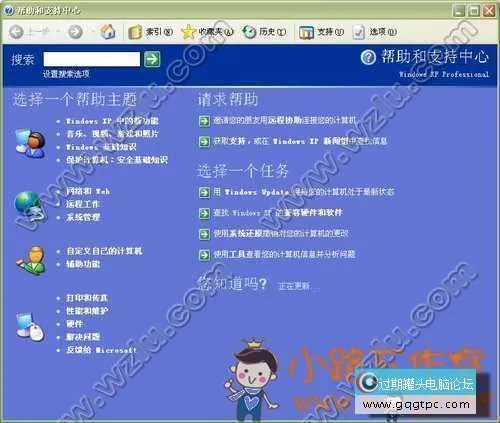Viewport: 500px width, 423px height.
Task: Open topic 音乐、视频、游戏和照片
Action: tap(112, 134)
